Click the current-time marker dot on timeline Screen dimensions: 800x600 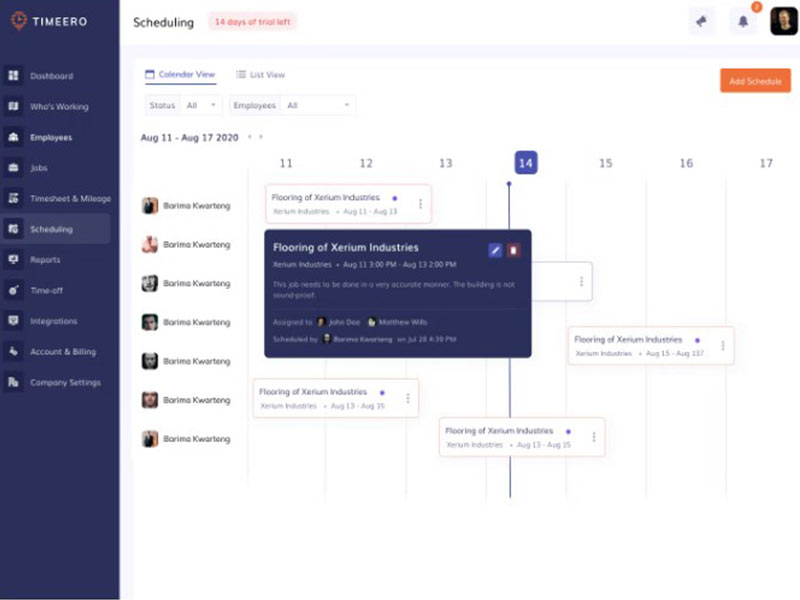tap(509, 184)
